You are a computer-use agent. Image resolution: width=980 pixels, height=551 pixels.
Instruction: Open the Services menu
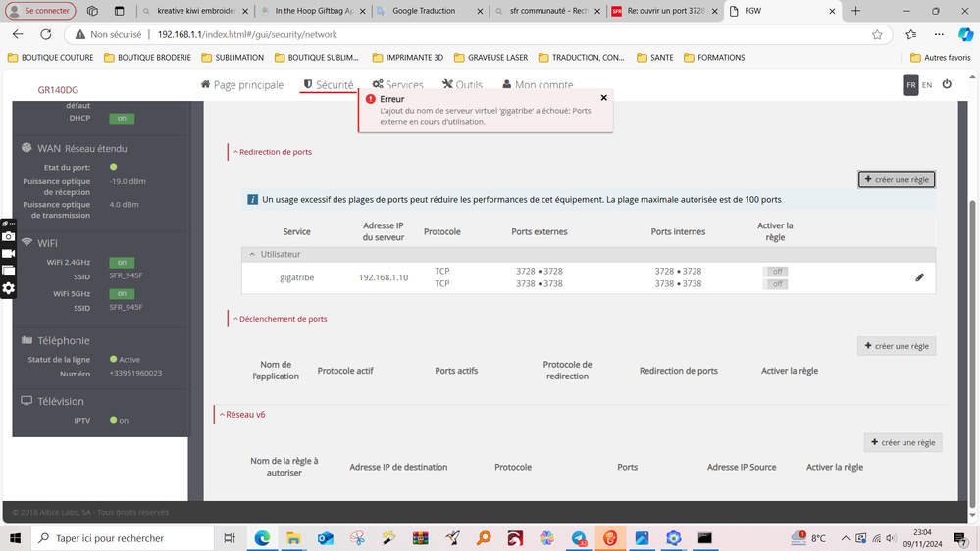point(397,85)
